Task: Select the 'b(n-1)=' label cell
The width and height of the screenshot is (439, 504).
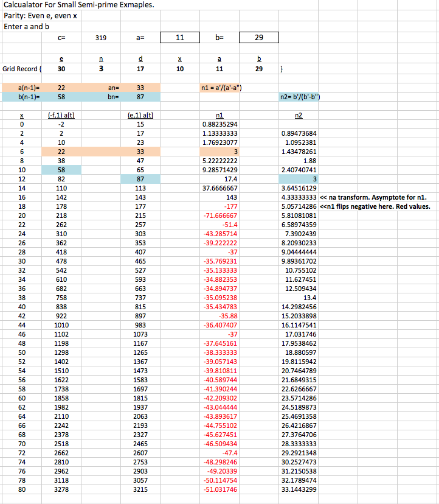Action: (x=29, y=97)
